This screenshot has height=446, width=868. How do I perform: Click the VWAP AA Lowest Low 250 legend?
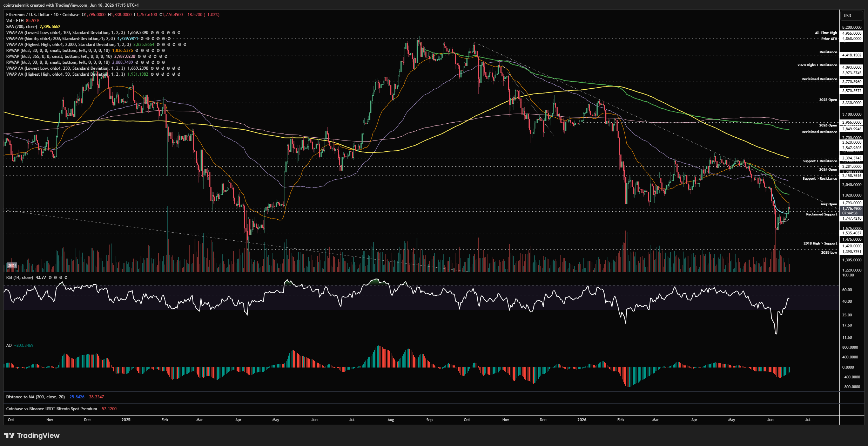(x=65, y=68)
